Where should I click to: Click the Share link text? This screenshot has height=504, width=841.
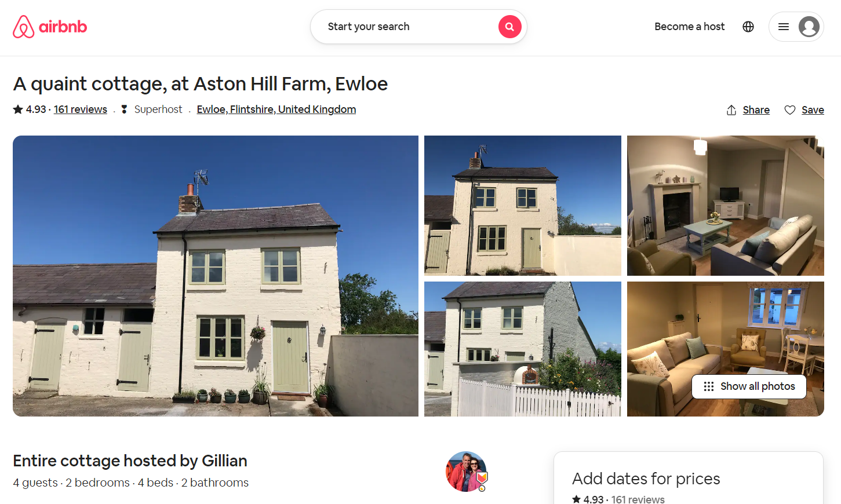tap(756, 110)
